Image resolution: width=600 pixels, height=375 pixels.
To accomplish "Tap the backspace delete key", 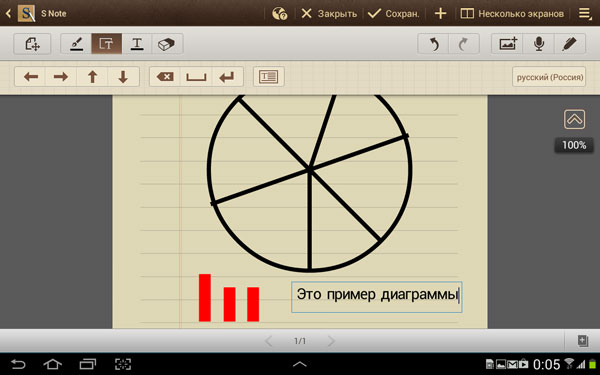I will tap(165, 77).
